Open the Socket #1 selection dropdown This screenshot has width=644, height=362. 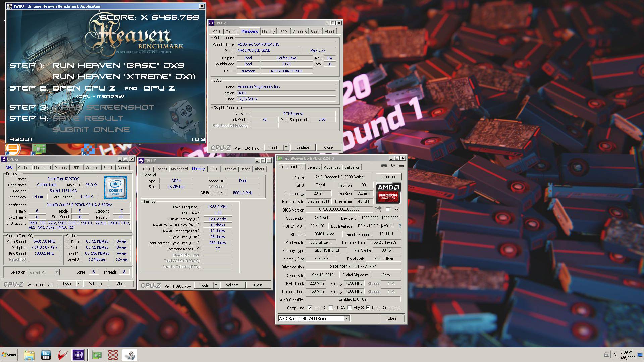[57, 273]
